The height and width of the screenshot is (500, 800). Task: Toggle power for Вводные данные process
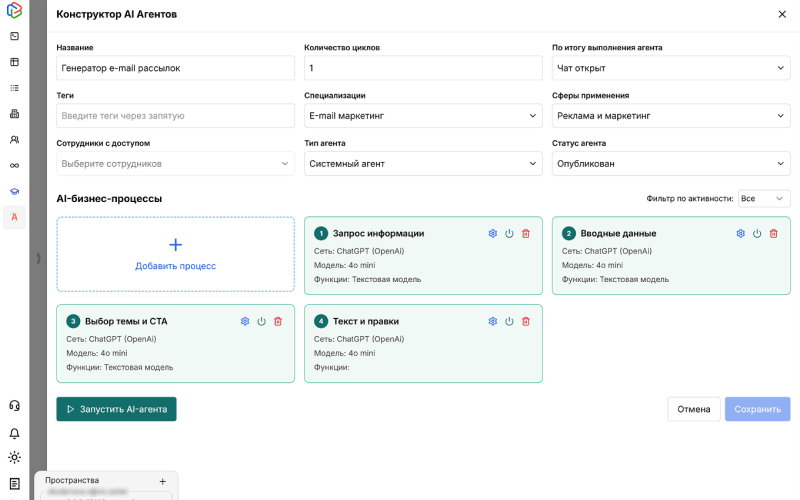point(757,233)
